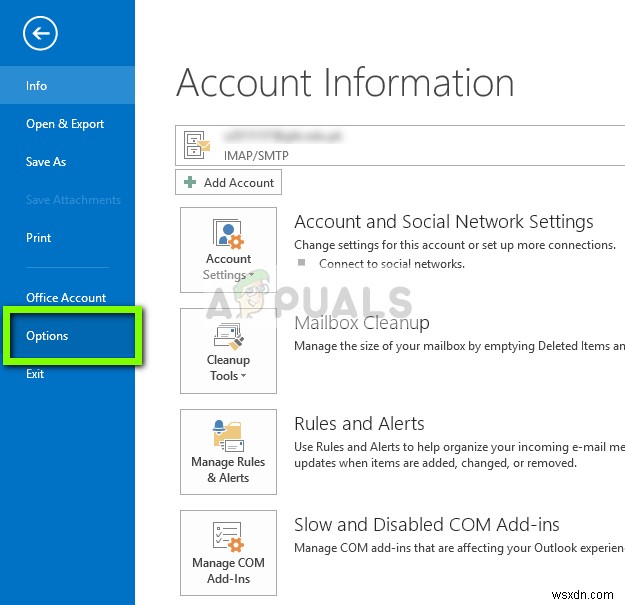The image size is (625, 605).
Task: Click the mailbox account icon
Action: [x=197, y=145]
